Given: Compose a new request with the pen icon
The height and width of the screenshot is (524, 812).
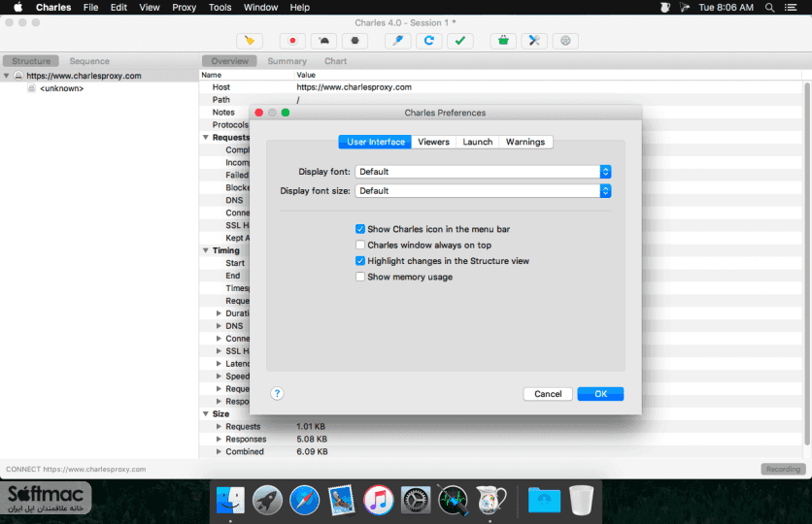Looking at the screenshot, I should (397, 41).
